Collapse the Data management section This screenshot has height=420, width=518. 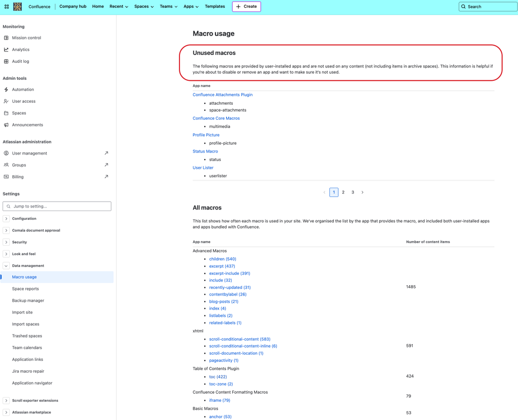click(x=6, y=265)
